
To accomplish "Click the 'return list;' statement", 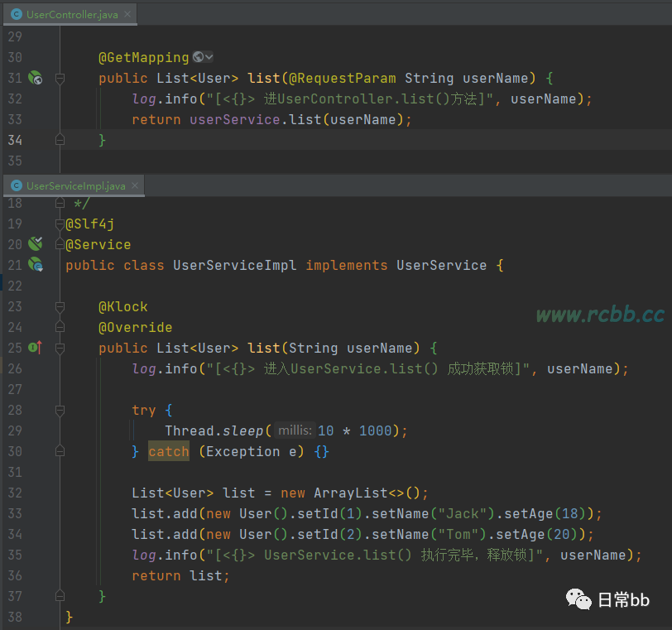I will point(181,575).
